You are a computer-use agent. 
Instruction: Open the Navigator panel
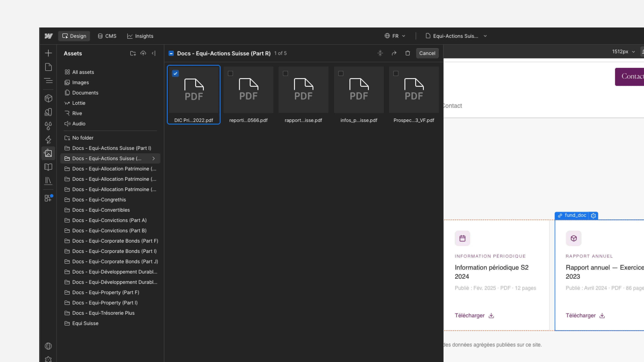click(48, 81)
